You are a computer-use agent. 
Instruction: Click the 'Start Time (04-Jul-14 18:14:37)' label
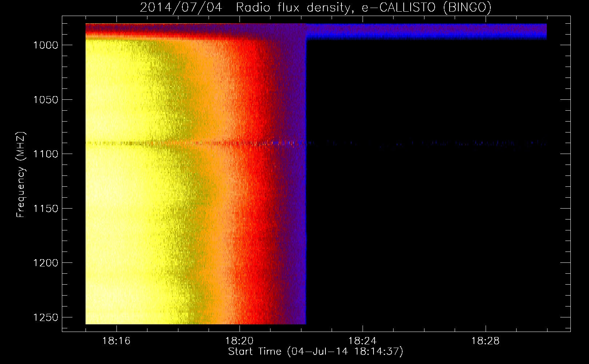(x=316, y=351)
